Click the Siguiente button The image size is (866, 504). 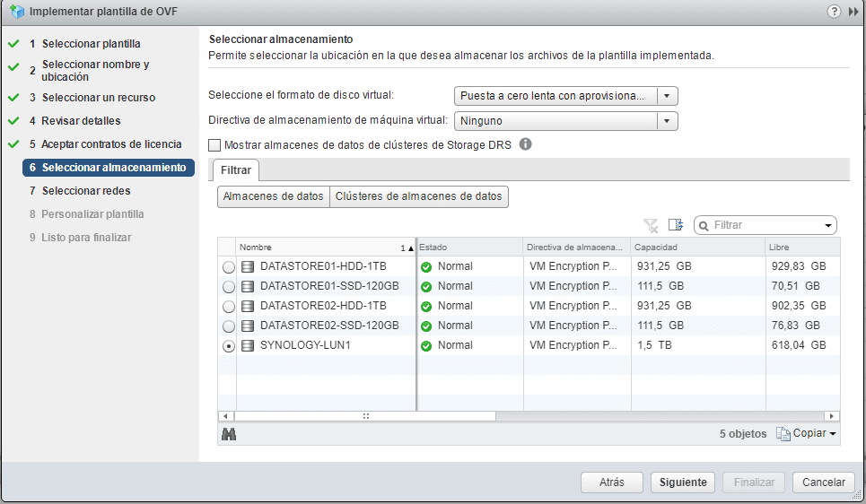pyautogui.click(x=683, y=482)
